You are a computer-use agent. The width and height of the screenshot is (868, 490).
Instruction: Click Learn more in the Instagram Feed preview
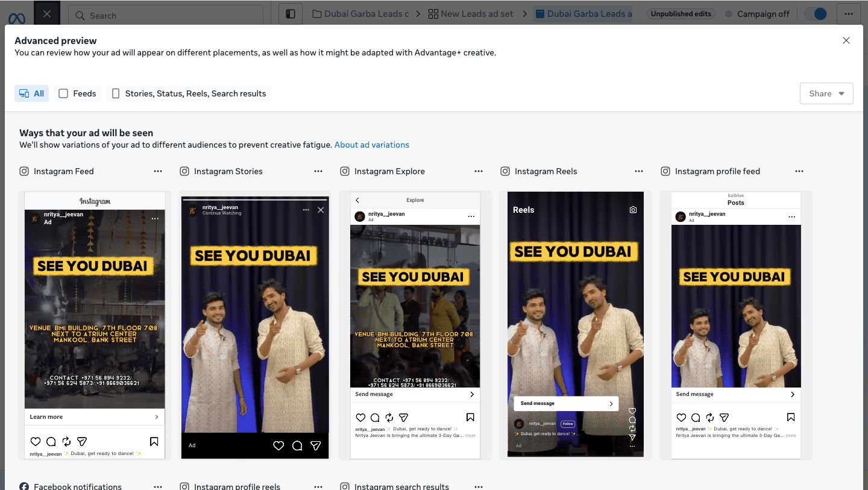[x=95, y=417]
